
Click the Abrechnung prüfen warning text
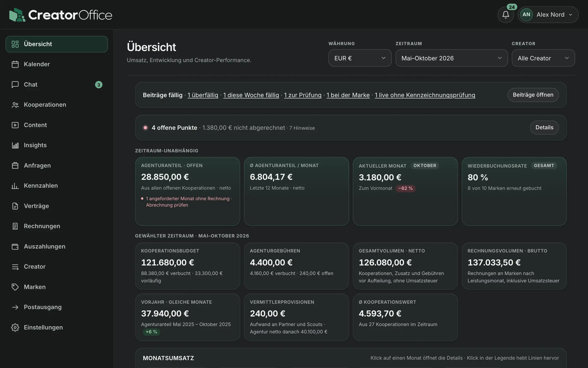tap(167, 205)
